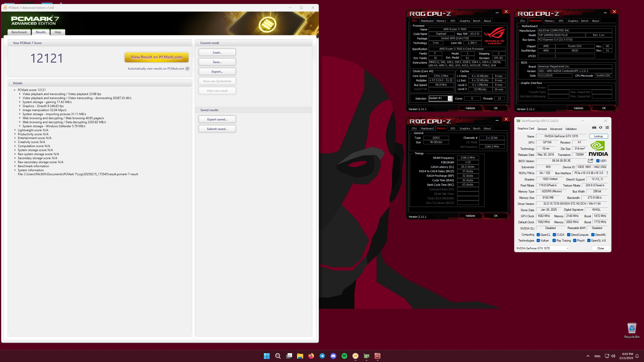Launch Firefox from taskbar
This screenshot has height=362, width=644.
[x=311, y=356]
